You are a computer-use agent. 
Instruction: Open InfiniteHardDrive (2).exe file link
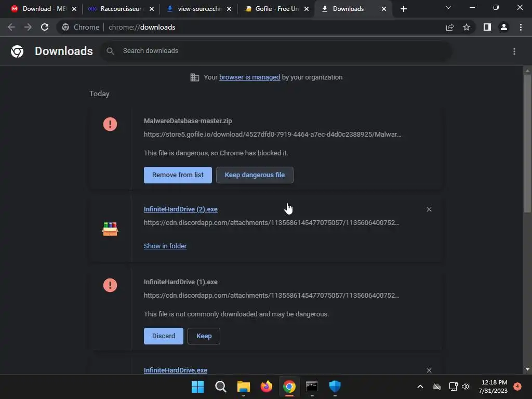(x=181, y=209)
